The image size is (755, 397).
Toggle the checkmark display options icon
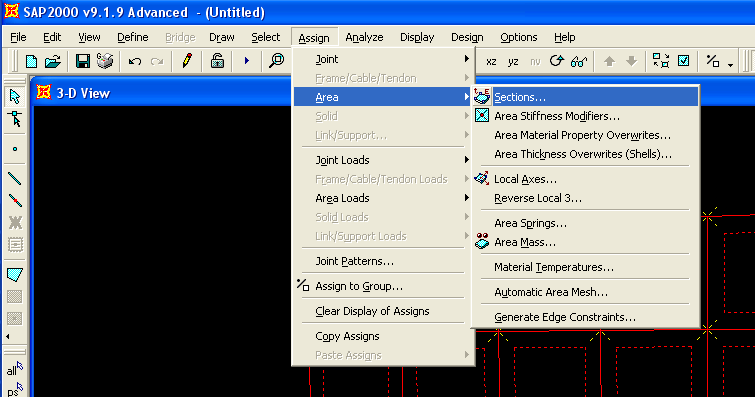point(684,61)
